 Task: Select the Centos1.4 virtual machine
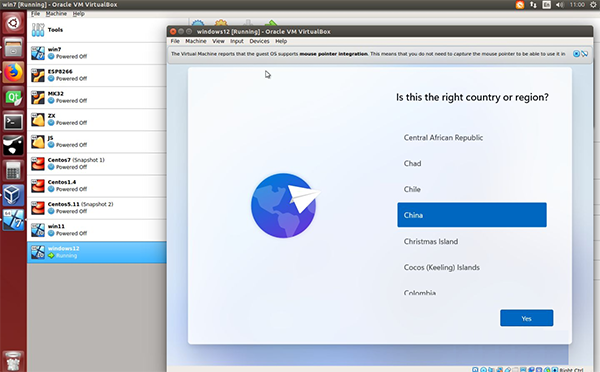pyautogui.click(x=97, y=186)
